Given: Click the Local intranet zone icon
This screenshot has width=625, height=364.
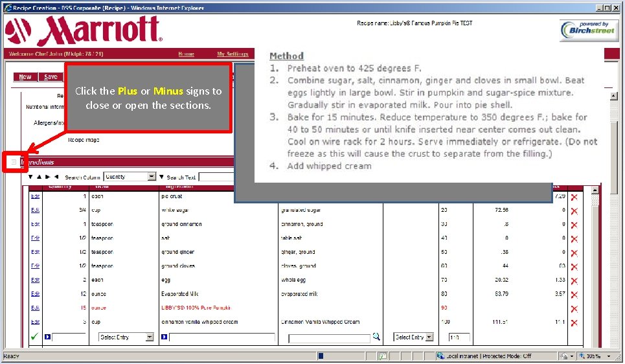Looking at the screenshot, I should [x=440, y=356].
